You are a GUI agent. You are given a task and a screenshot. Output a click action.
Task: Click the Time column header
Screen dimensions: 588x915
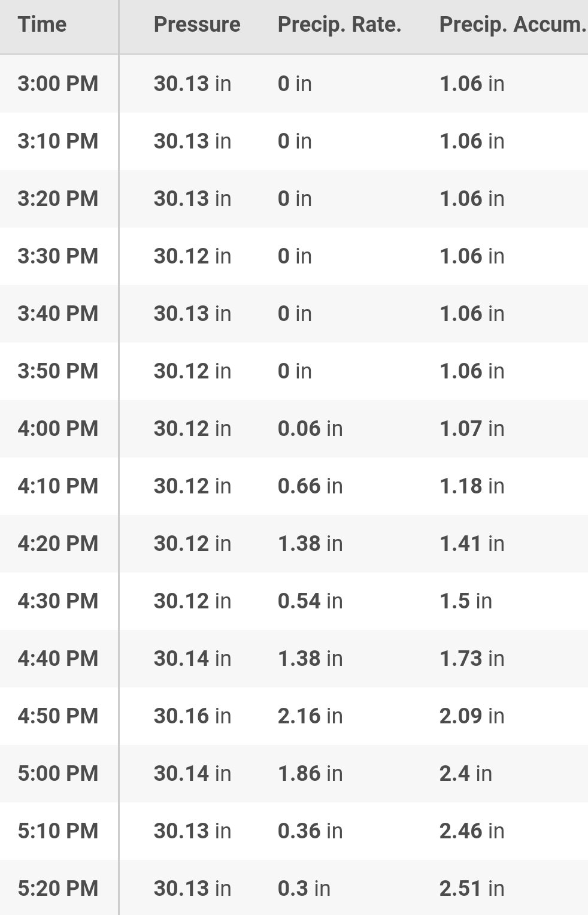point(42,25)
